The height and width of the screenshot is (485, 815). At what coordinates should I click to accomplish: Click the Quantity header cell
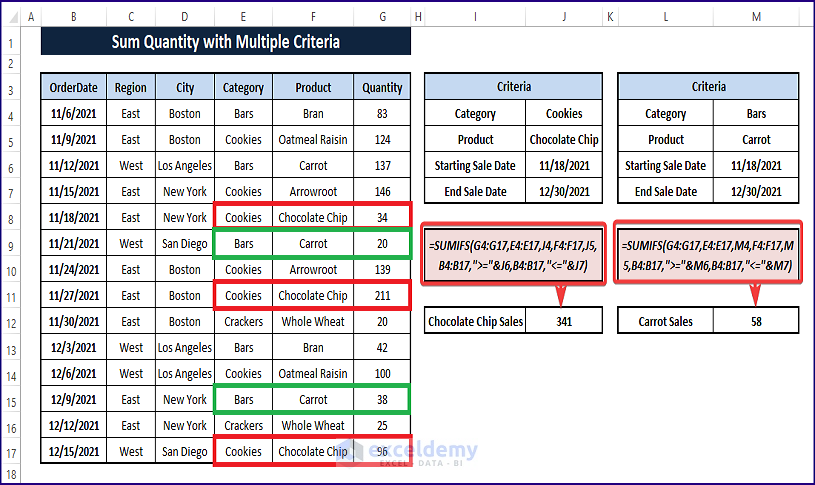pos(382,87)
